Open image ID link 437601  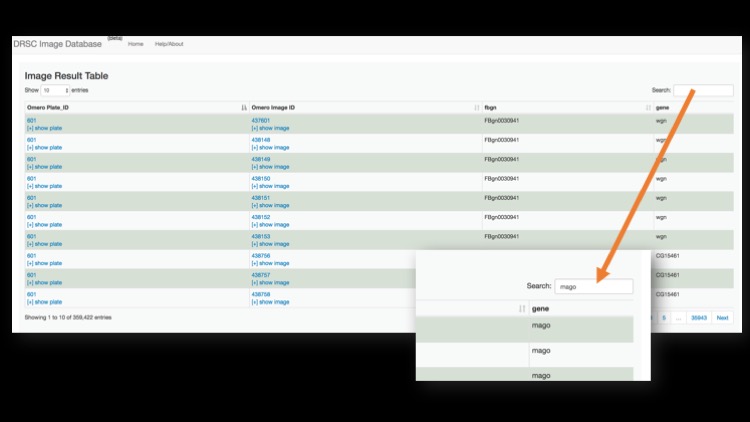coord(261,121)
